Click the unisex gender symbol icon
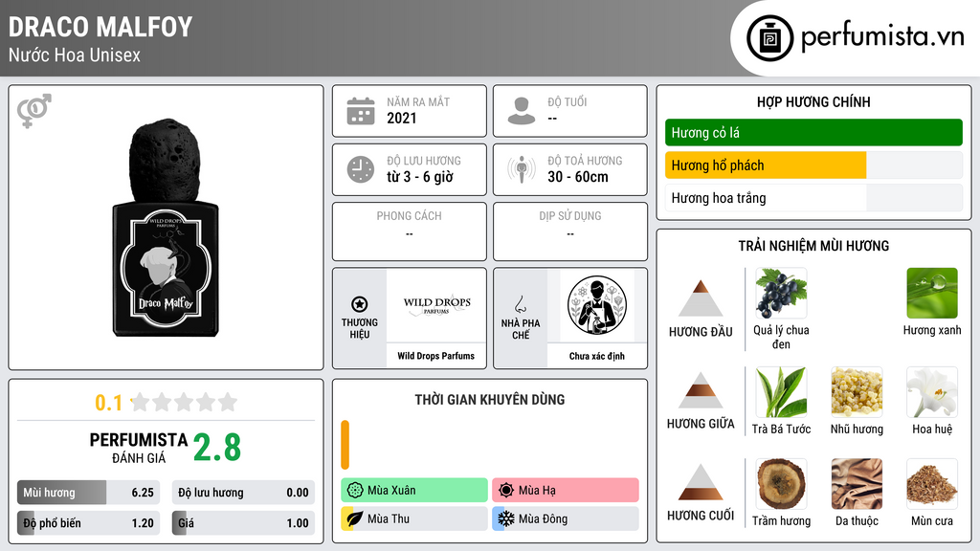Viewport: 980px width, 551px height. click(34, 111)
